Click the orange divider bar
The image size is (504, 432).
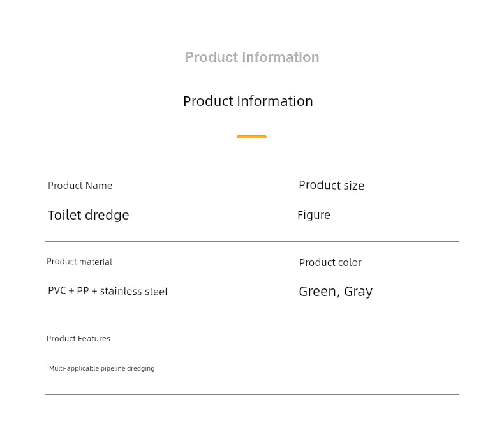click(251, 137)
